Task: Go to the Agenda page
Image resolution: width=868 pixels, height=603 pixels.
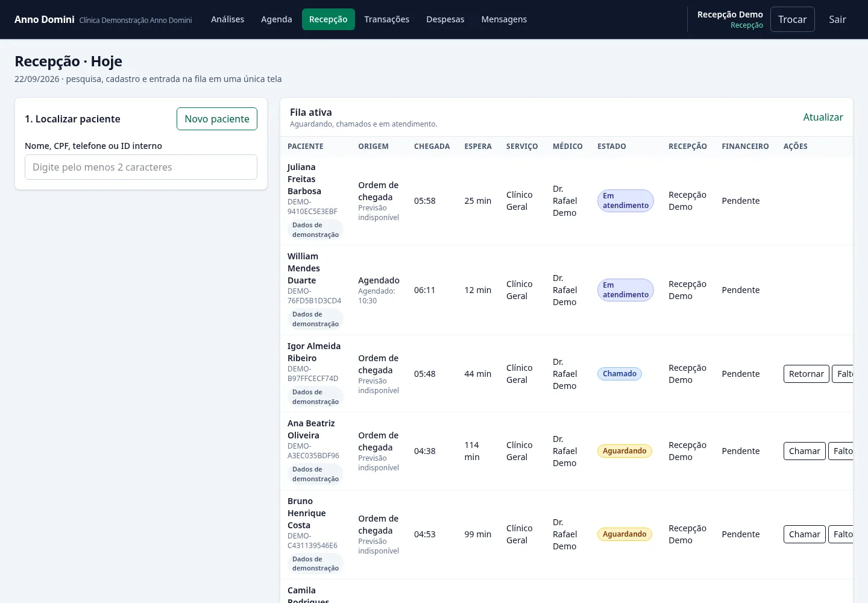Action: pyautogui.click(x=277, y=19)
